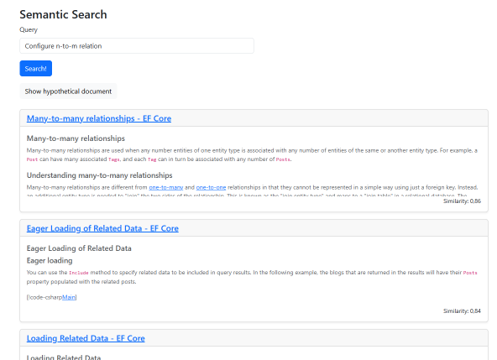Follow the one-to-many link
The image size is (497, 360).
(166, 188)
